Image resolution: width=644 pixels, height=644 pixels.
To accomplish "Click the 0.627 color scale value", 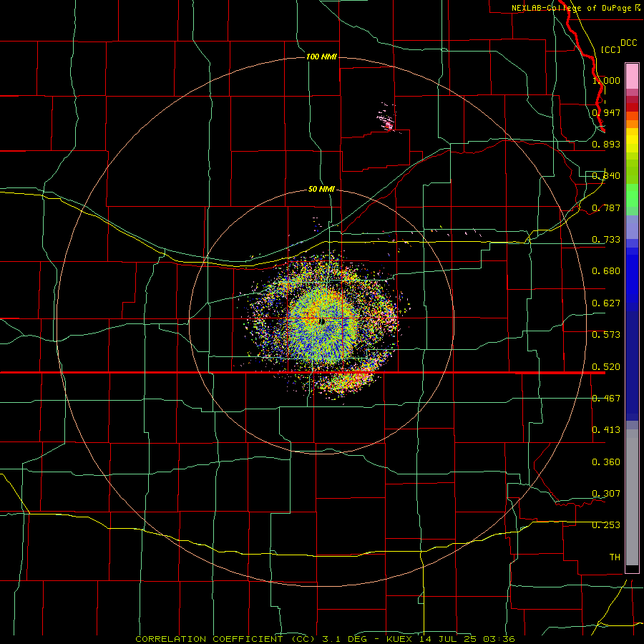I will click(x=606, y=303).
